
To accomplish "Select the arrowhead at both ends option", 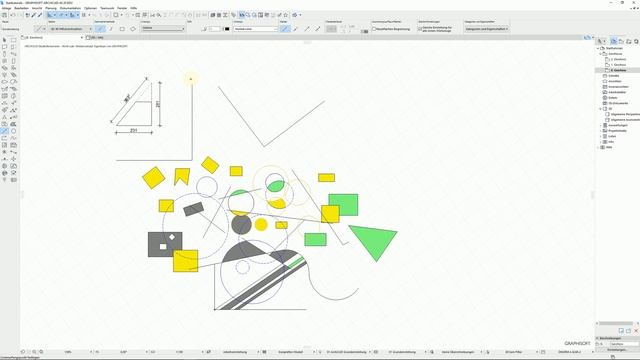I will [318, 29].
